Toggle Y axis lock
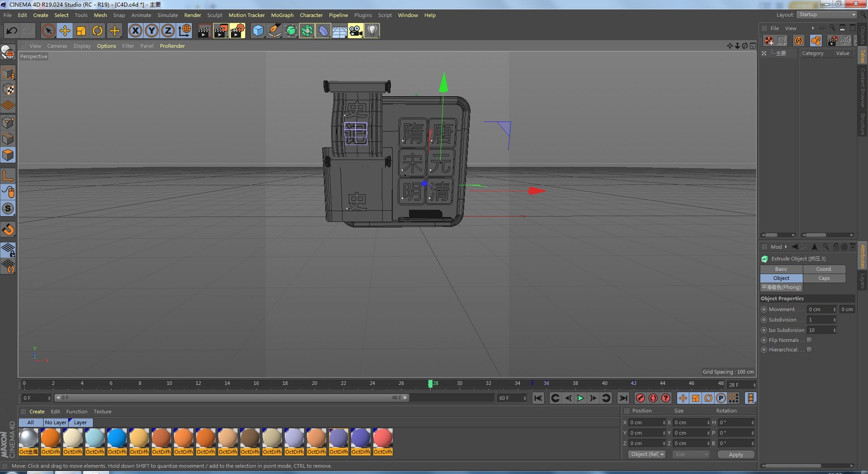This screenshot has width=868, height=474. [151, 31]
